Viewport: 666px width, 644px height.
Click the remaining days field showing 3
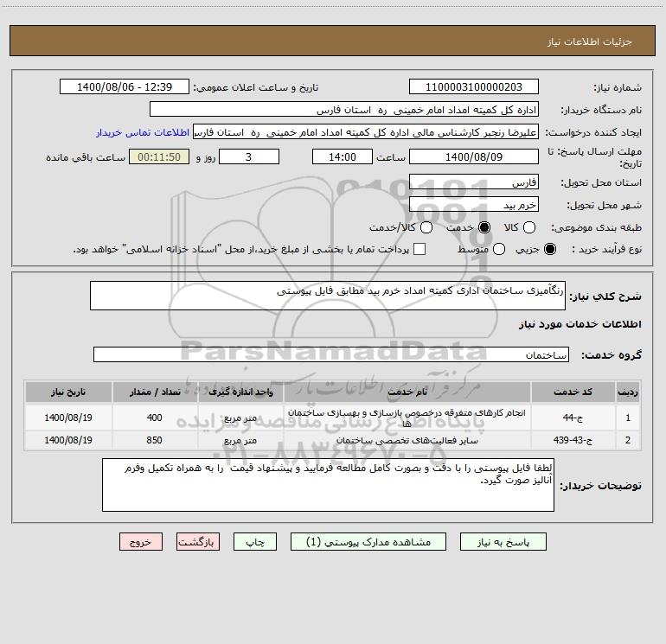coord(249,156)
